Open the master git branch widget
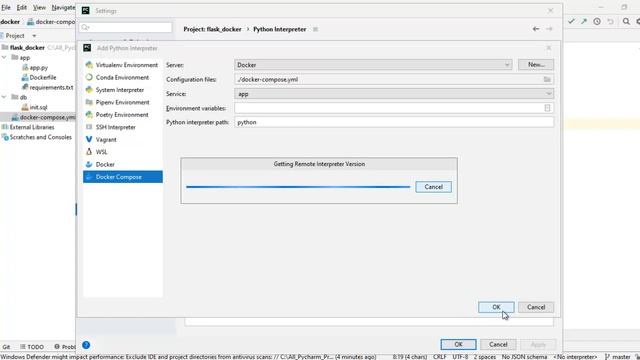Viewport: 640px width, 360px height. click(x=618, y=357)
